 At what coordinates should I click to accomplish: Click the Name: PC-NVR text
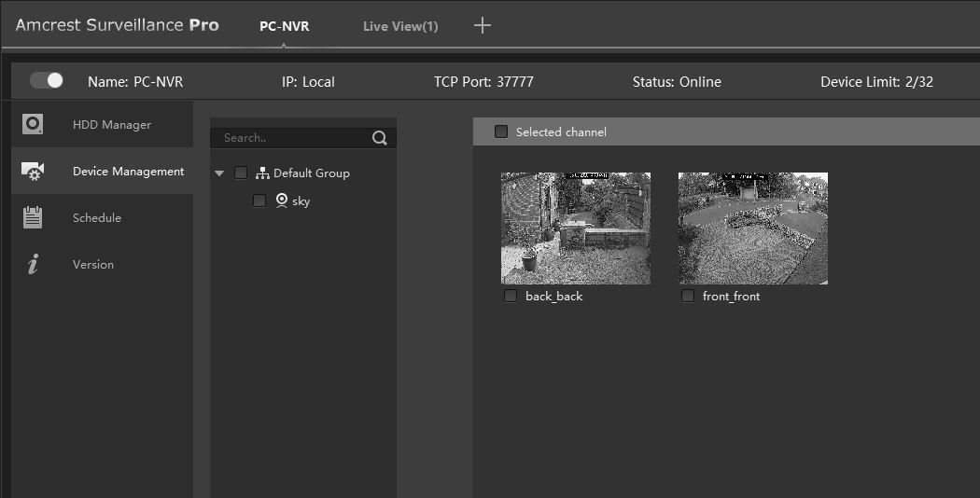pyautogui.click(x=135, y=82)
